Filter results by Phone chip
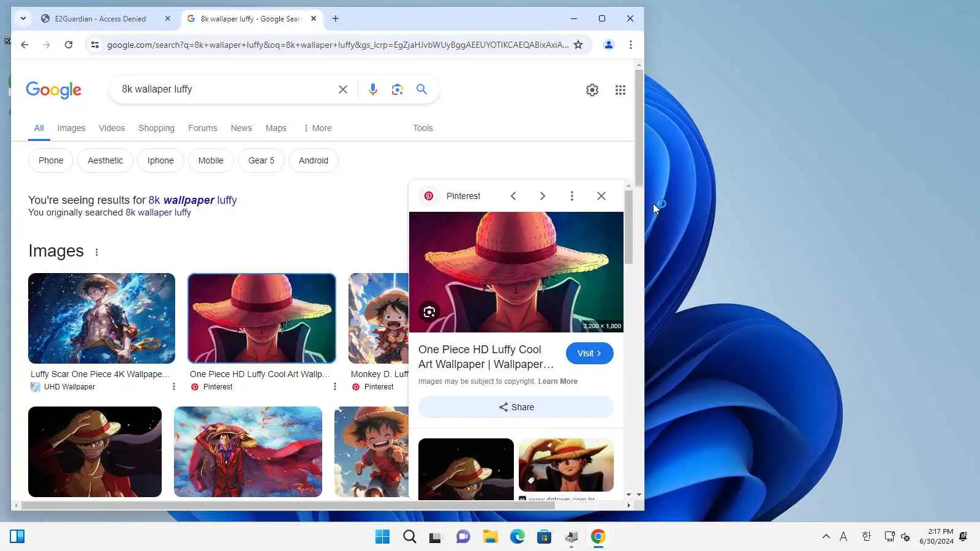This screenshot has width=980, height=551. coord(51,160)
